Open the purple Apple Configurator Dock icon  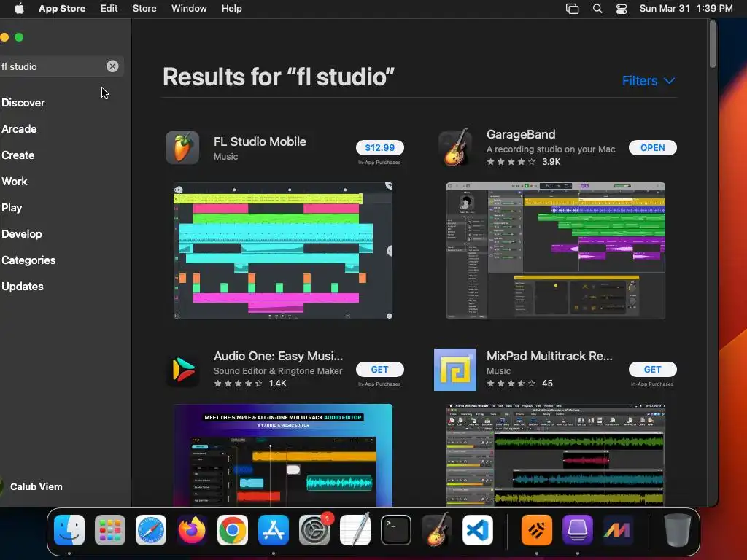tap(578, 530)
